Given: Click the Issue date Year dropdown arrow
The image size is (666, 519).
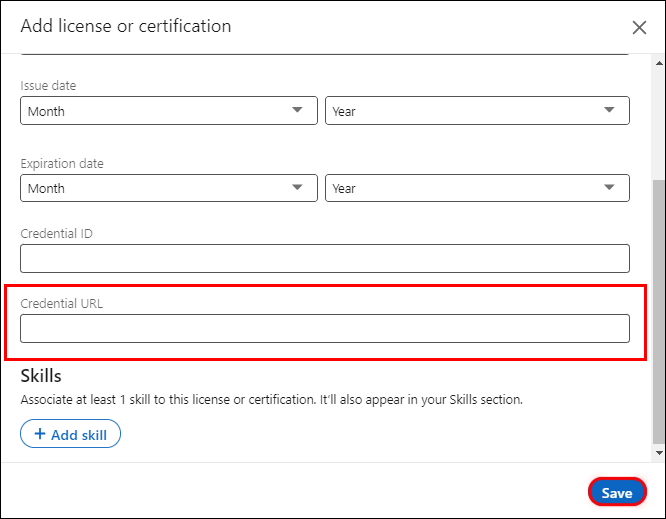Looking at the screenshot, I should pos(609,111).
